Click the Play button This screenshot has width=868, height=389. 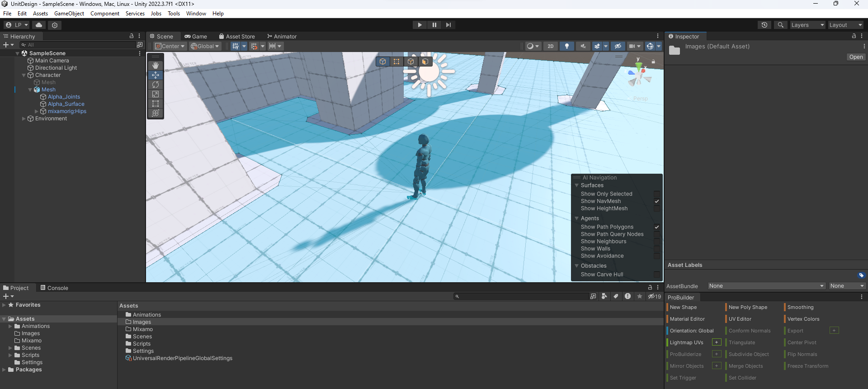pyautogui.click(x=420, y=25)
